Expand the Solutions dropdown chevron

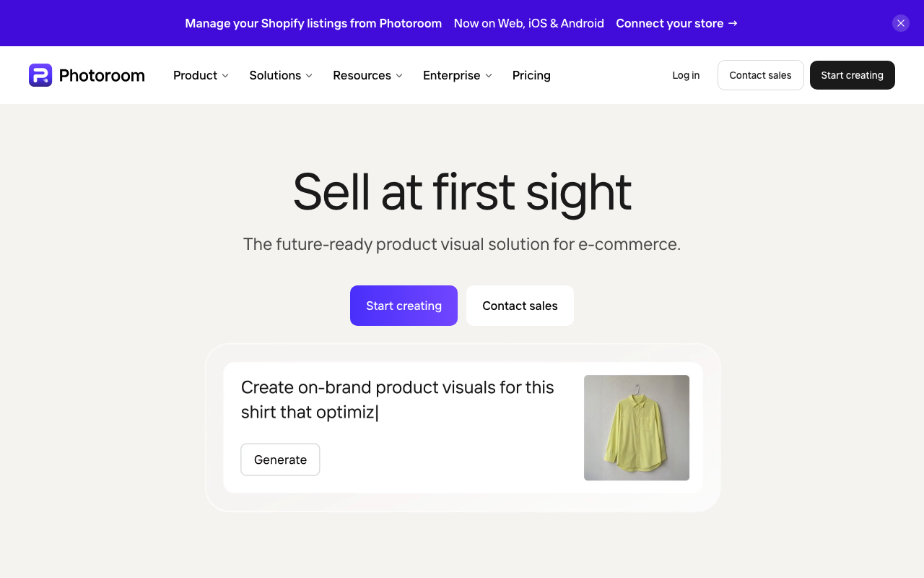click(309, 76)
